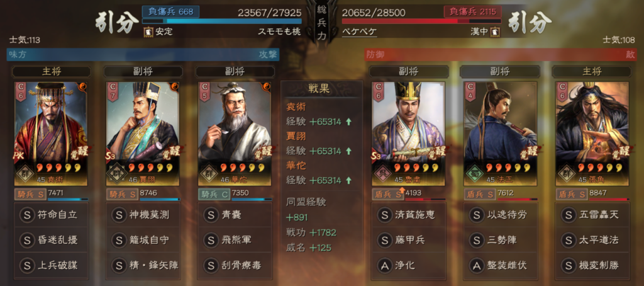Click the S rank icon beside 符命自立

(x=27, y=215)
